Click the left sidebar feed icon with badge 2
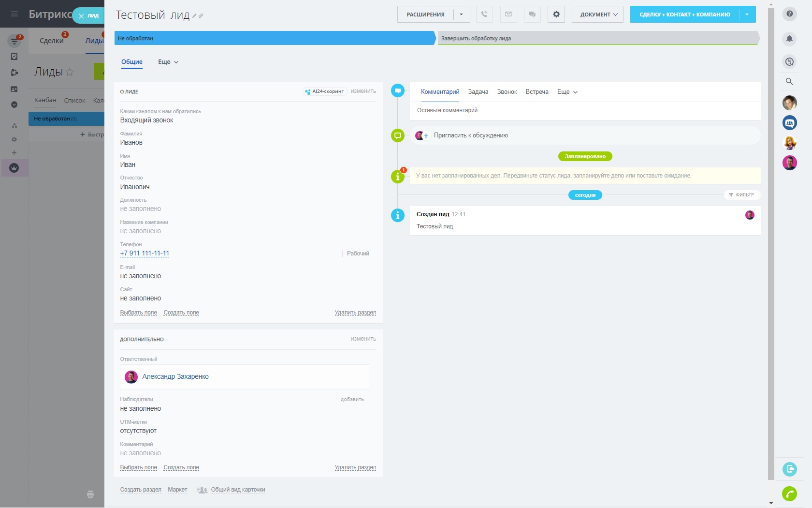The height and width of the screenshot is (508, 812). 14,41
